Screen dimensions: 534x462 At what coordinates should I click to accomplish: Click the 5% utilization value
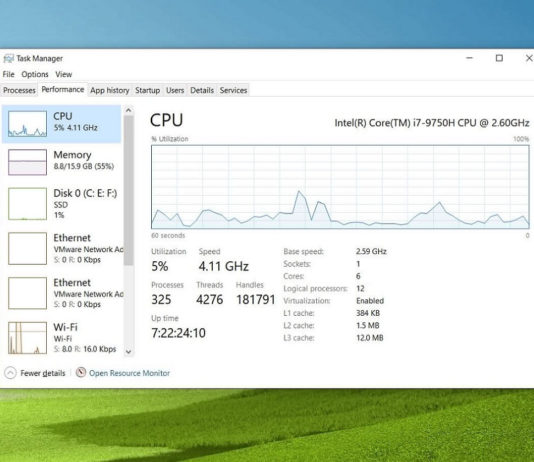(160, 266)
